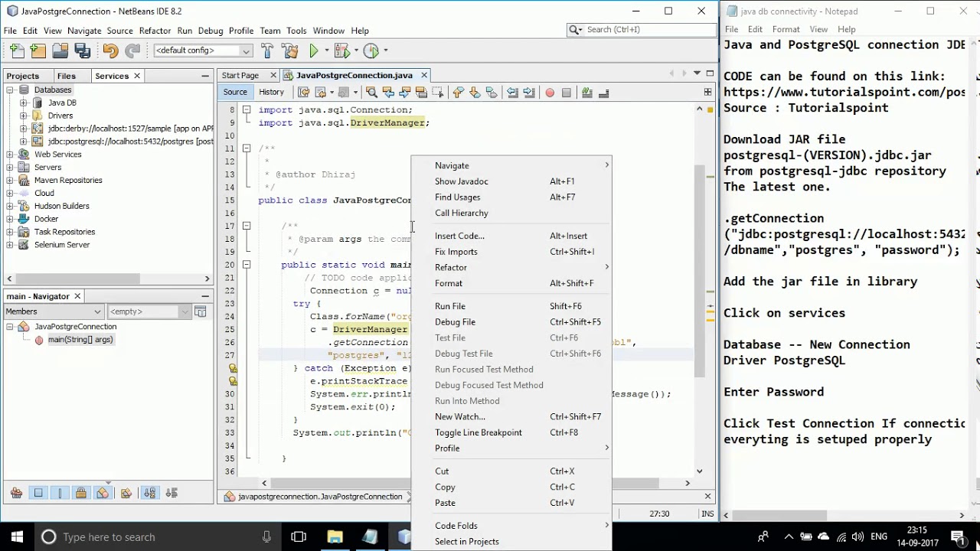Click the green Run Project icon
This screenshot has height=551, width=980.
tap(314, 51)
